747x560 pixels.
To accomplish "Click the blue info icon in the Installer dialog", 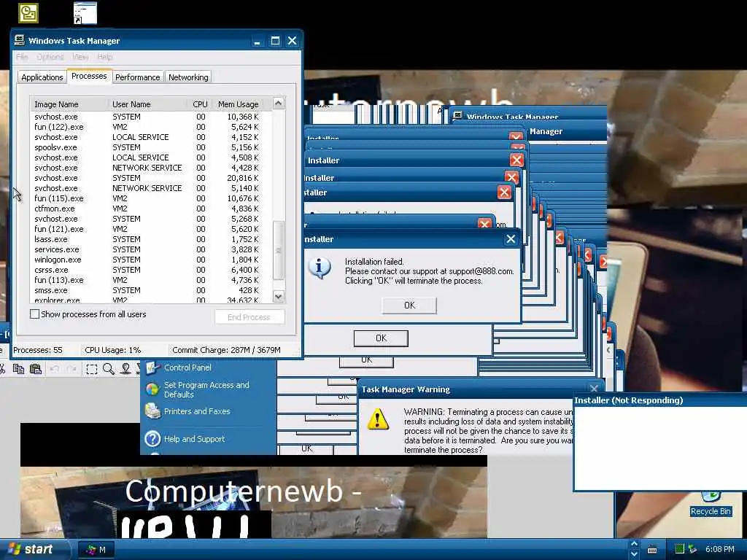I will (x=320, y=268).
